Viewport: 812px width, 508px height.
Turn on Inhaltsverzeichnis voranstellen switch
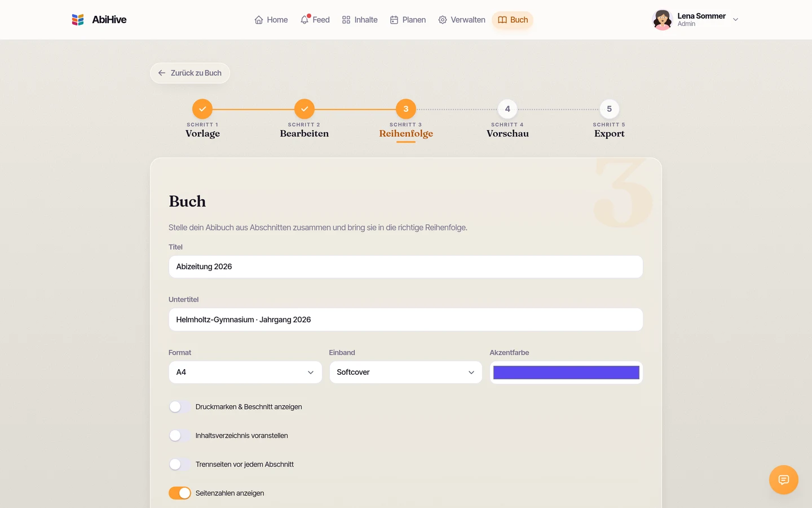click(x=180, y=436)
